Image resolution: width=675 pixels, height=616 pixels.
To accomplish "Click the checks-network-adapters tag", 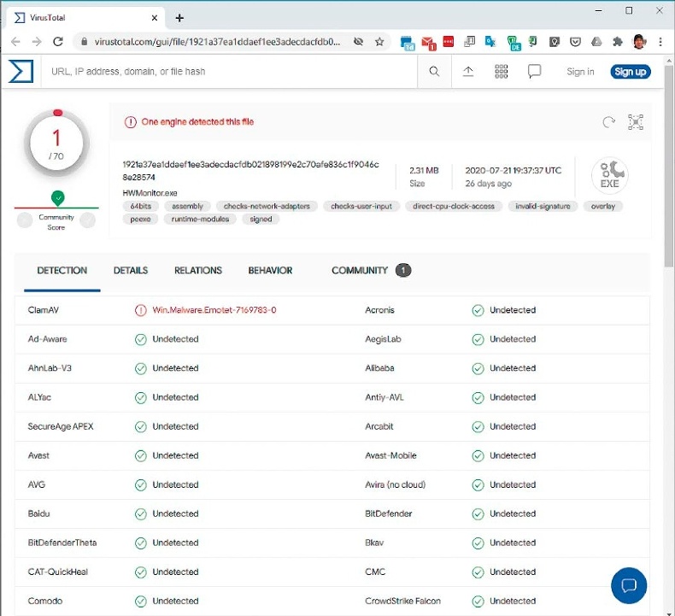I will [x=267, y=206].
